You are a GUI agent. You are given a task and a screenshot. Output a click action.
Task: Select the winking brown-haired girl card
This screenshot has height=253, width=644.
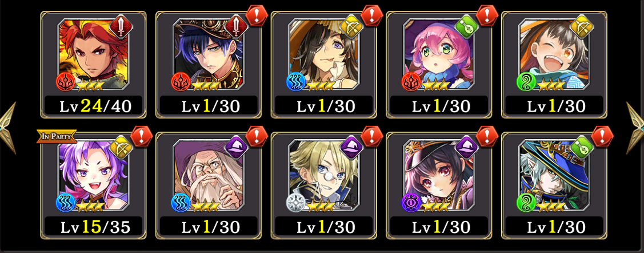pyautogui.click(x=554, y=65)
